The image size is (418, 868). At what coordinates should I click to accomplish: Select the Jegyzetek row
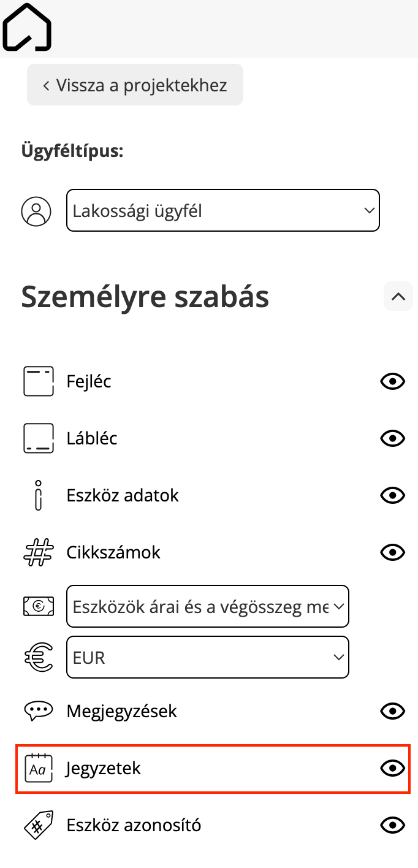[213, 768]
